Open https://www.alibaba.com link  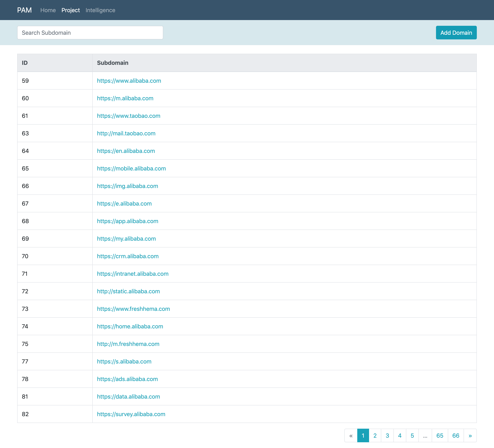[129, 81]
